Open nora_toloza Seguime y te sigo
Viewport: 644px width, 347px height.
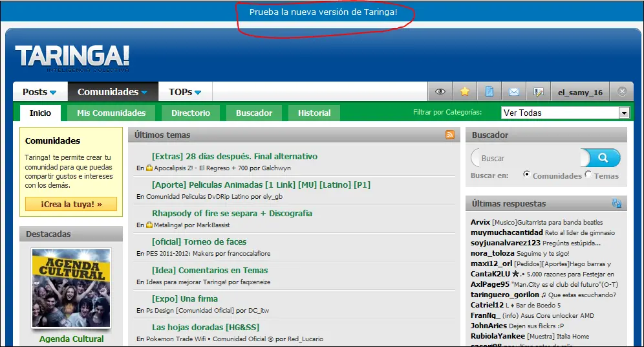(520, 253)
